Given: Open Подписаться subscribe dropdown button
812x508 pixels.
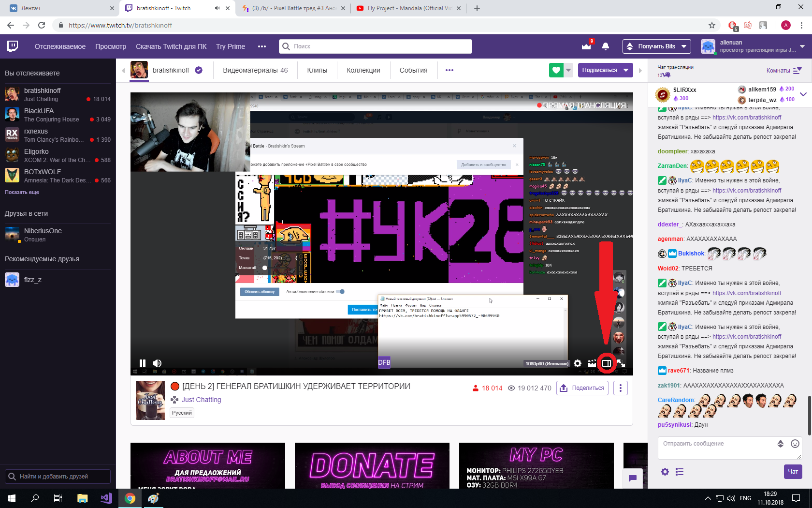Looking at the screenshot, I should coord(605,70).
